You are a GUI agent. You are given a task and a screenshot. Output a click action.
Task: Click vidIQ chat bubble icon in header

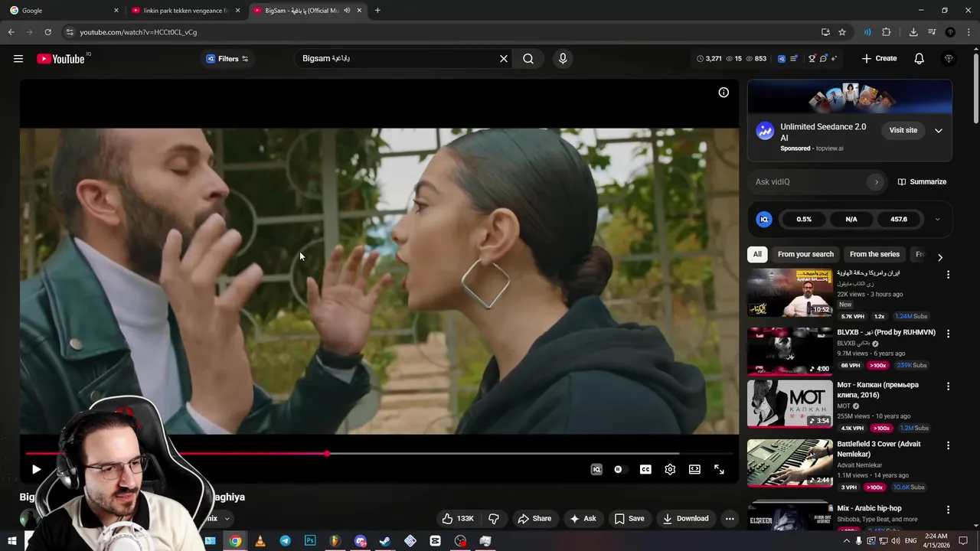point(823,59)
